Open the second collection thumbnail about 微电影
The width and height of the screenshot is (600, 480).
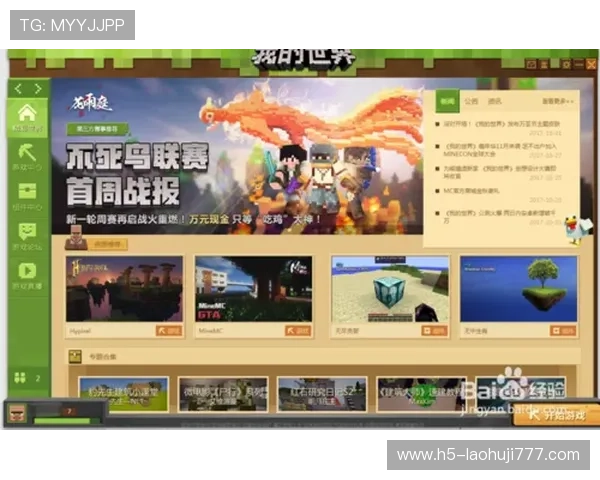click(223, 395)
